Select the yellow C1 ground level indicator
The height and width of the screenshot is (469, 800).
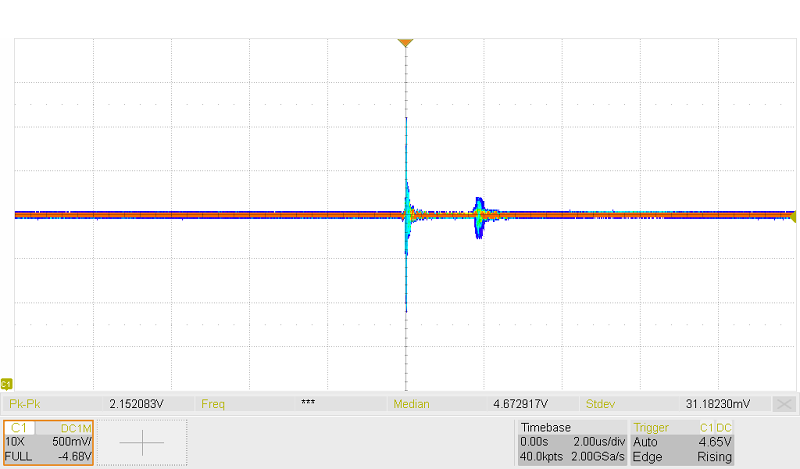pos(7,384)
